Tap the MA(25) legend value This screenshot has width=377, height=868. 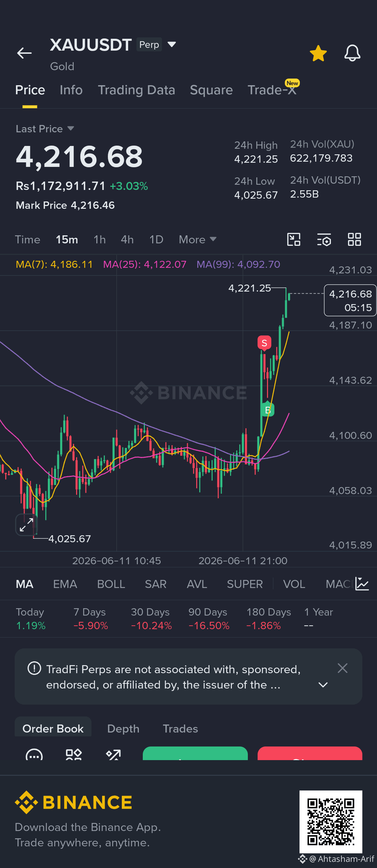[145, 264]
